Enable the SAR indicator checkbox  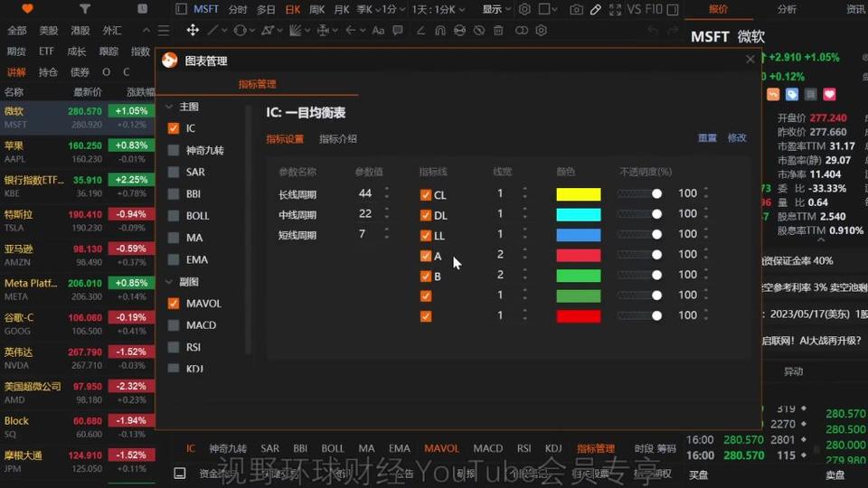tap(174, 172)
